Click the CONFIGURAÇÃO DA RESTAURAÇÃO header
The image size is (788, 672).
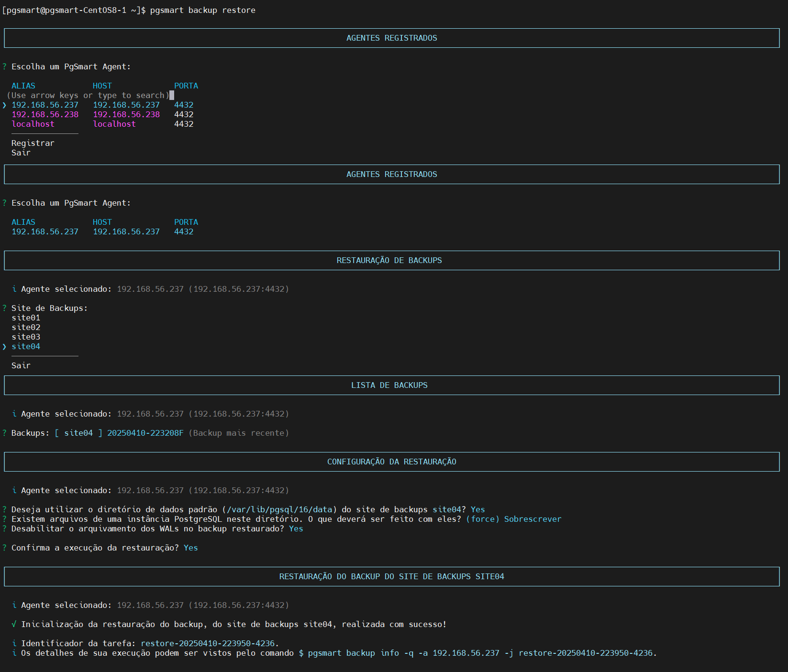click(x=392, y=462)
